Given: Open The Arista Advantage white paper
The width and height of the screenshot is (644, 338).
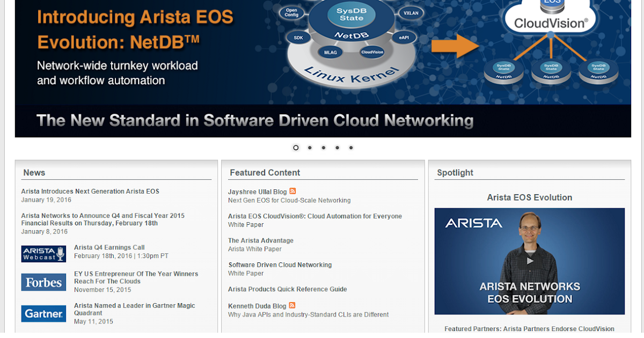Looking at the screenshot, I should (261, 240).
